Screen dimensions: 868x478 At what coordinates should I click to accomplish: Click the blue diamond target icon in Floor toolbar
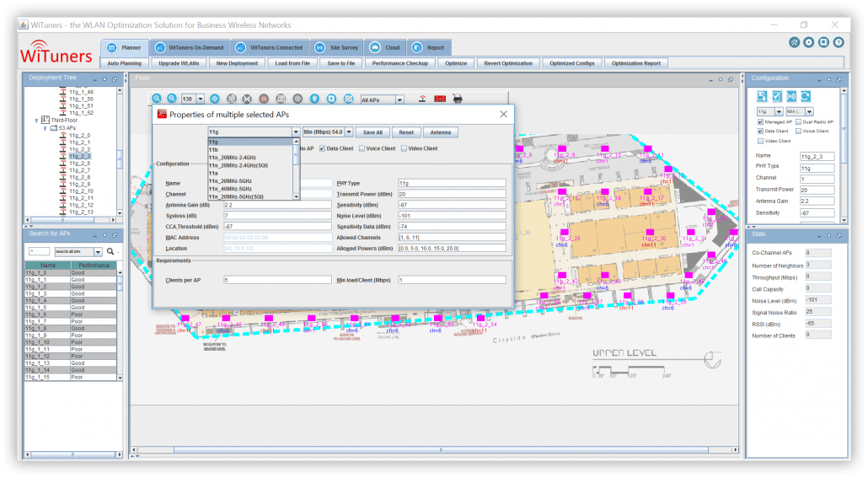pyautogui.click(x=215, y=99)
